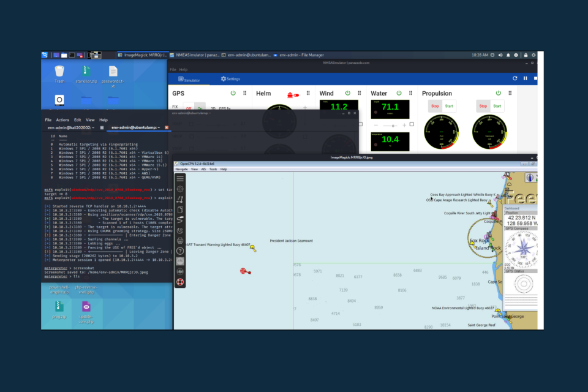Select the Trash desktop icon

(59, 74)
